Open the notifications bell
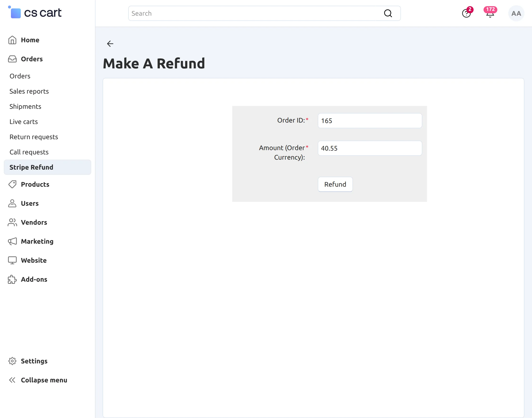The width and height of the screenshot is (532, 418). tap(490, 14)
